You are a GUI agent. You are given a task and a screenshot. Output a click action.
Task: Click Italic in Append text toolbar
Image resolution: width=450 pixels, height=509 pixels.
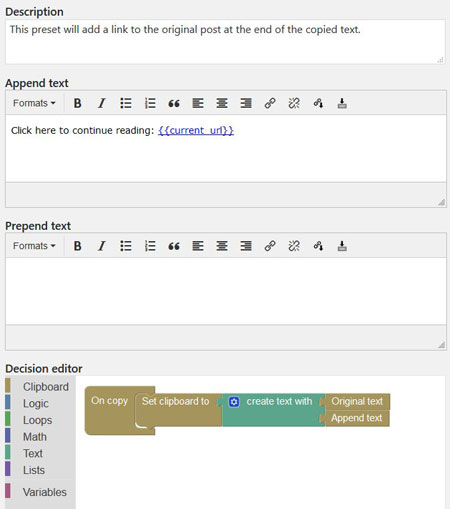[x=102, y=103]
